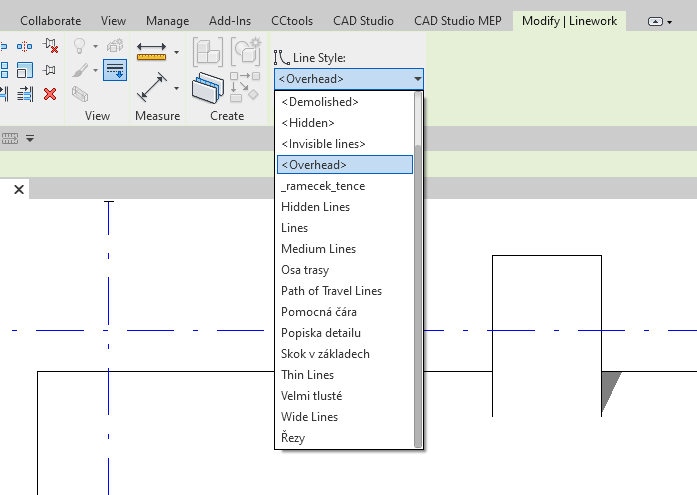Switch to the Collaborate ribbon tab
This screenshot has height=495, width=697.
[51, 21]
